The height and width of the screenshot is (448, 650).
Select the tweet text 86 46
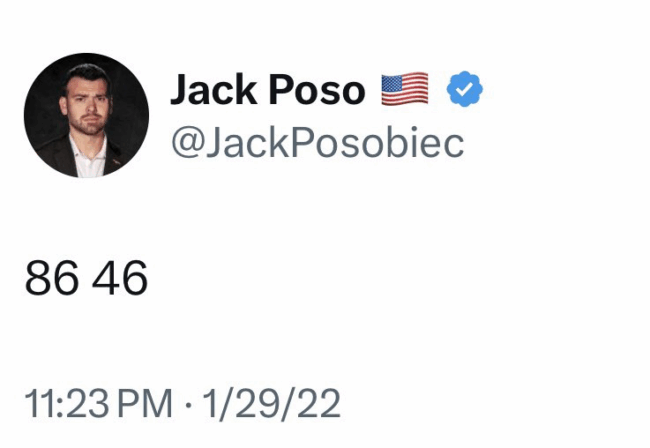coord(86,278)
